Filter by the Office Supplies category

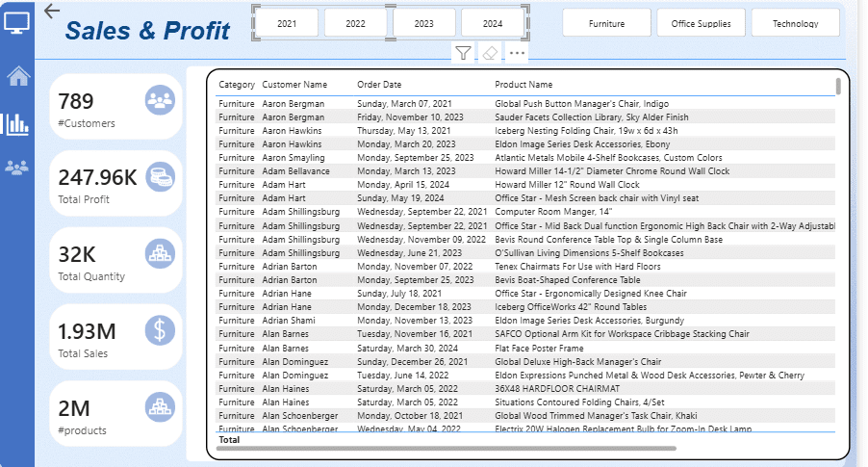coord(701,23)
